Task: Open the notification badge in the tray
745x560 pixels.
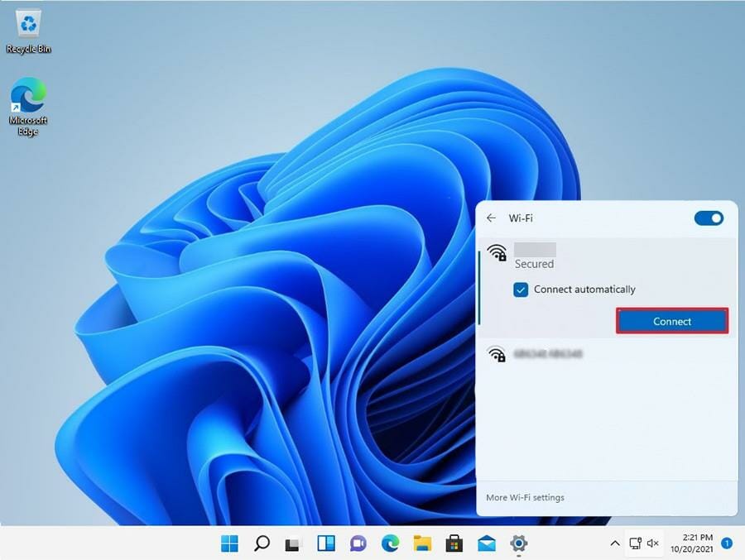Action: (726, 543)
